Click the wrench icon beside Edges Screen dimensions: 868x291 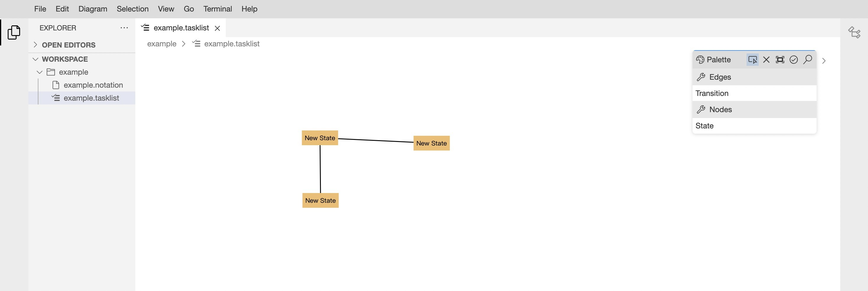tap(701, 77)
